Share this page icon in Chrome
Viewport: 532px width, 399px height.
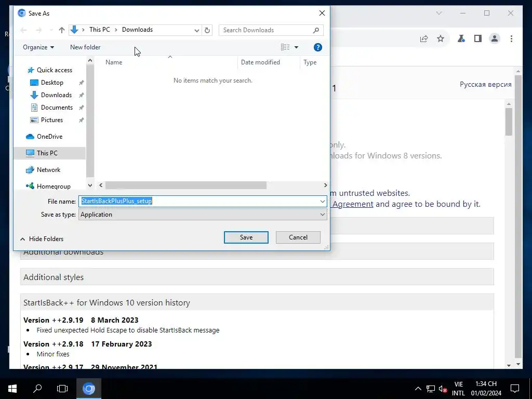[424, 38]
